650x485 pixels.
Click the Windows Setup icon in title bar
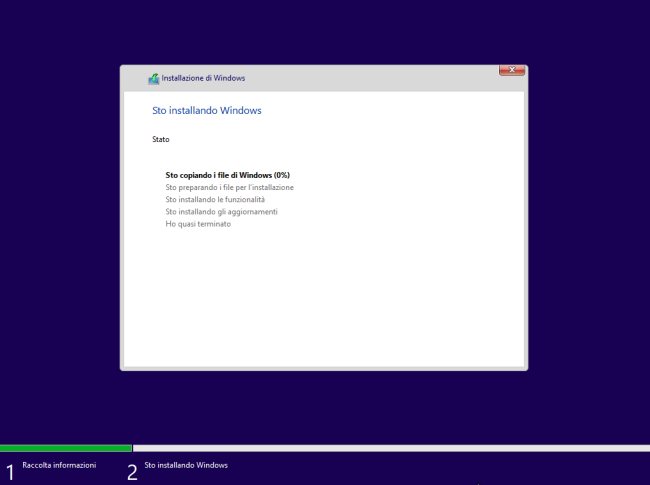coord(154,78)
